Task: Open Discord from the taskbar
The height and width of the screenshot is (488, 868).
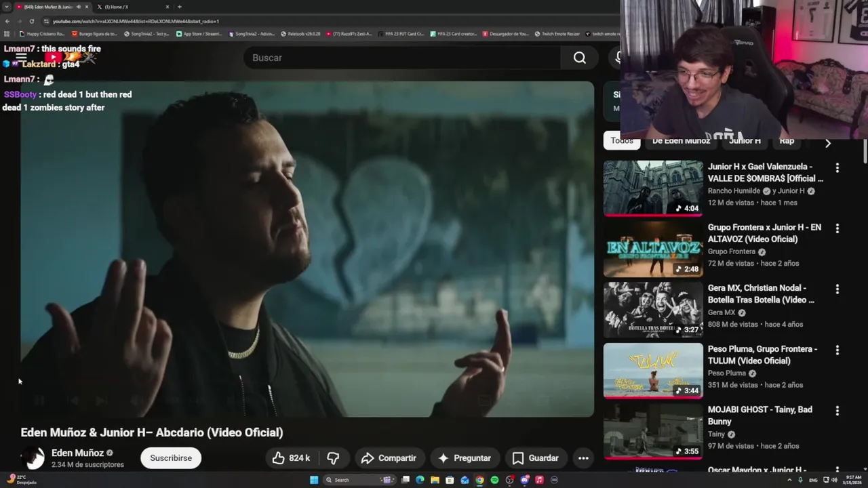Action: pos(524,480)
